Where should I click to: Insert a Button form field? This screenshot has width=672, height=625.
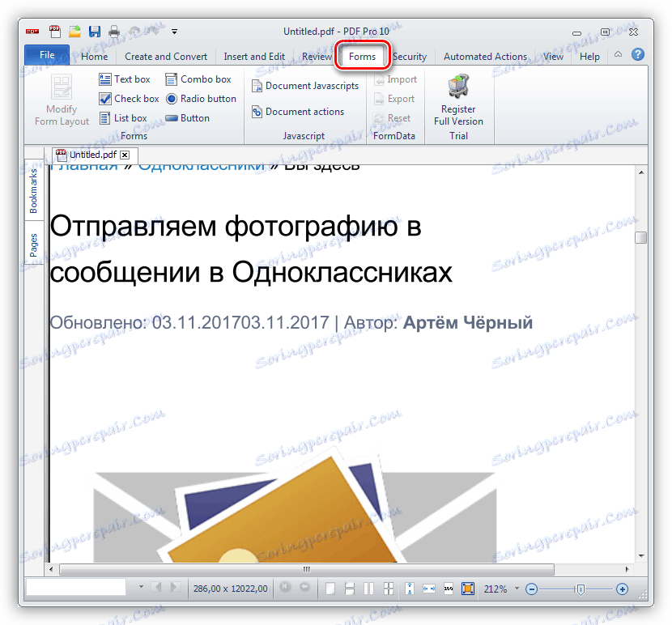pyautogui.click(x=187, y=118)
